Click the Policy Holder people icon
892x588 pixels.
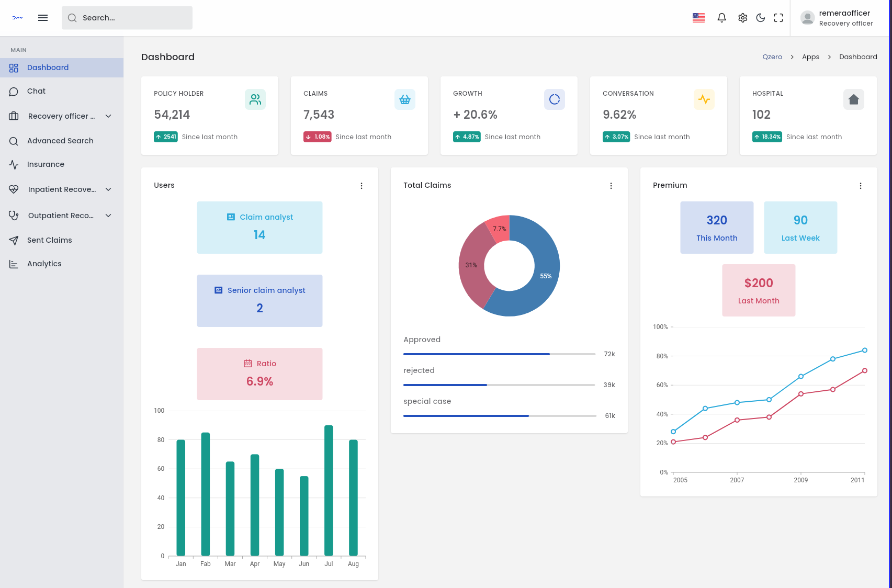coord(255,99)
